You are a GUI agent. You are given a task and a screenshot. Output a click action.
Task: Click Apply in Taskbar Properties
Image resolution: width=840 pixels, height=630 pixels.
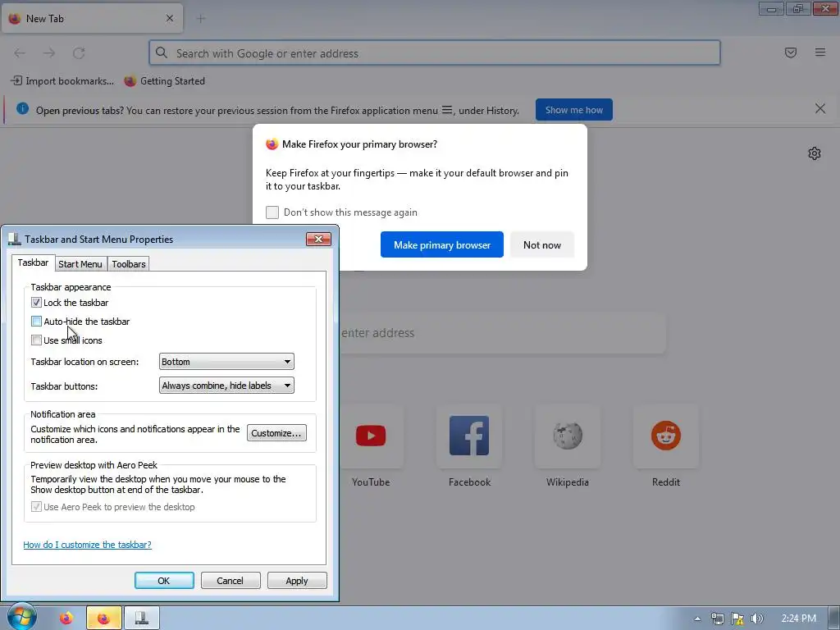(x=297, y=581)
